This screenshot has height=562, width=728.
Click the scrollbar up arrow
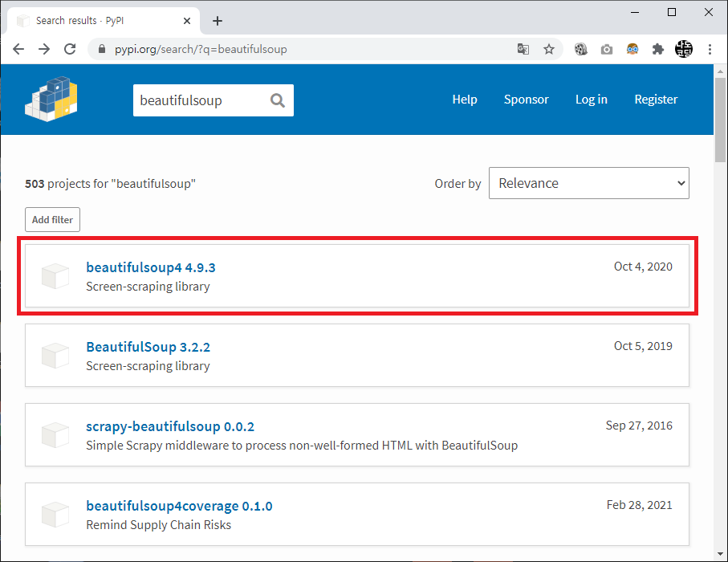pos(720,71)
